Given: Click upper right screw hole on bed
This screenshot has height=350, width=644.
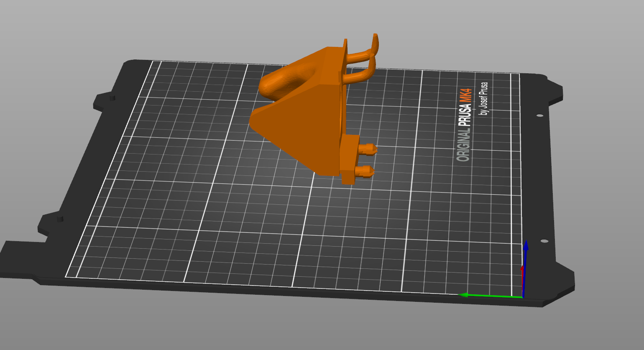Looking at the screenshot, I should coord(540,116).
